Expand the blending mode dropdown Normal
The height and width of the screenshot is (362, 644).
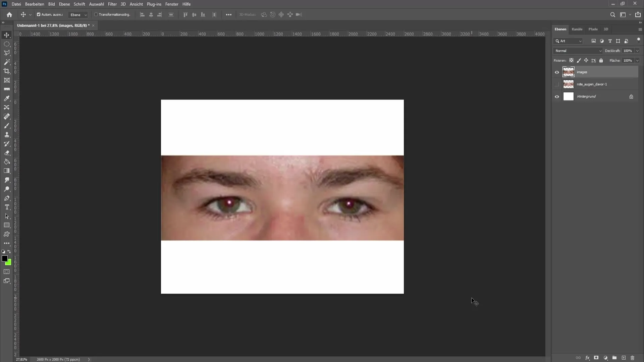click(x=577, y=50)
